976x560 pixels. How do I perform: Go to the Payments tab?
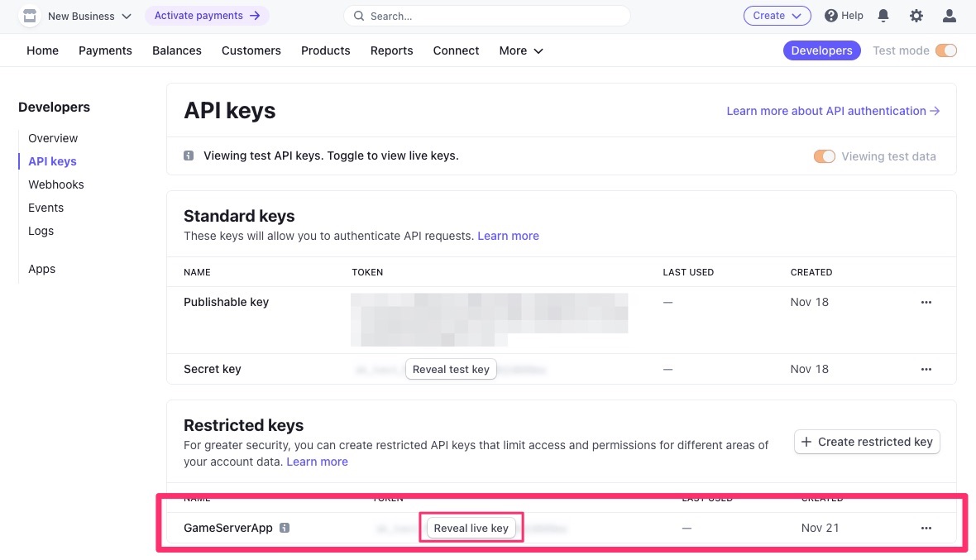tap(105, 50)
